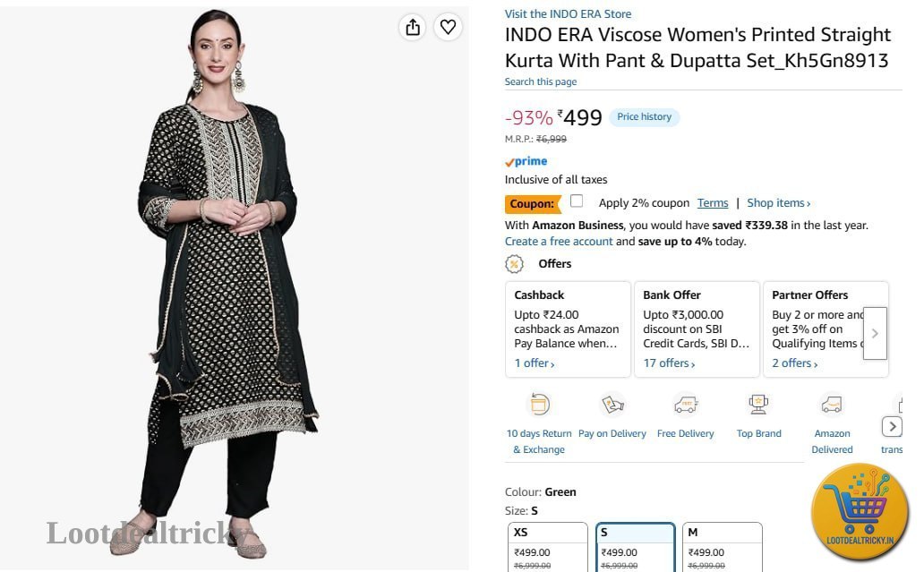Image resolution: width=924 pixels, height=572 pixels.
Task: Open coupon Terms link
Action: pyautogui.click(x=713, y=203)
